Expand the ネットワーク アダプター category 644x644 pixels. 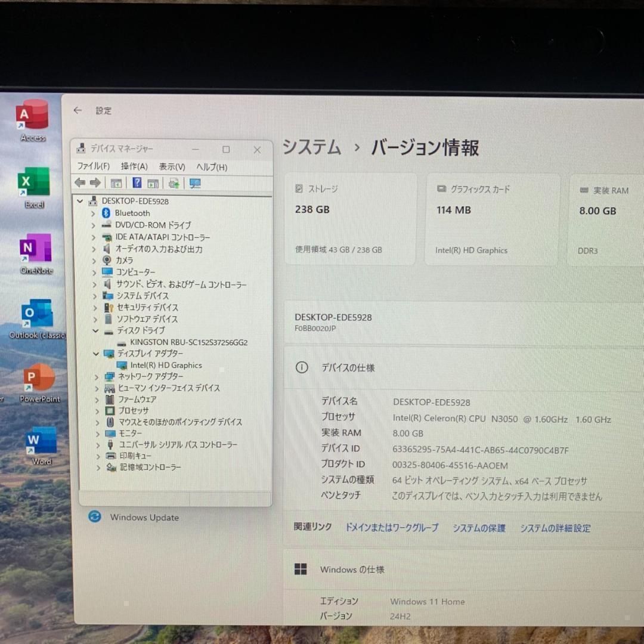97,377
